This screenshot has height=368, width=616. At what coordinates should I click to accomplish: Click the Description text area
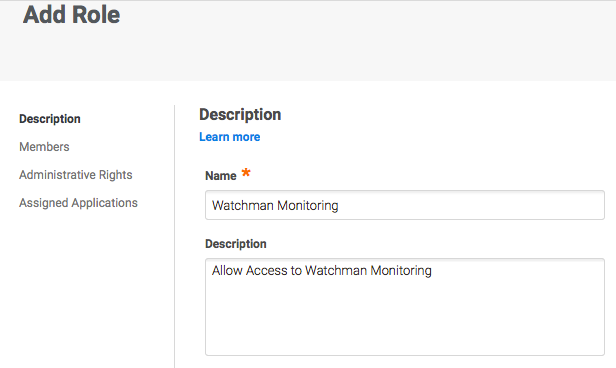click(405, 307)
